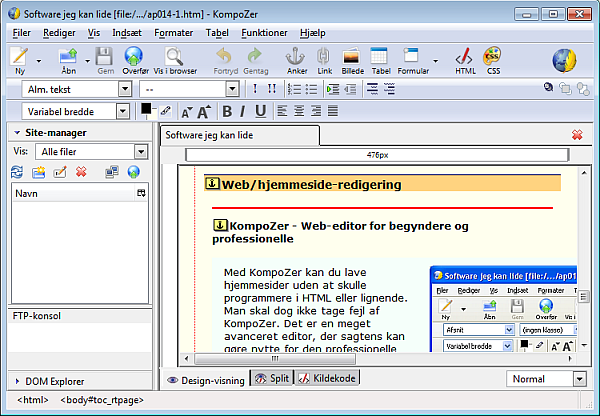Open the Variabel bredde font dropdown

point(75,111)
